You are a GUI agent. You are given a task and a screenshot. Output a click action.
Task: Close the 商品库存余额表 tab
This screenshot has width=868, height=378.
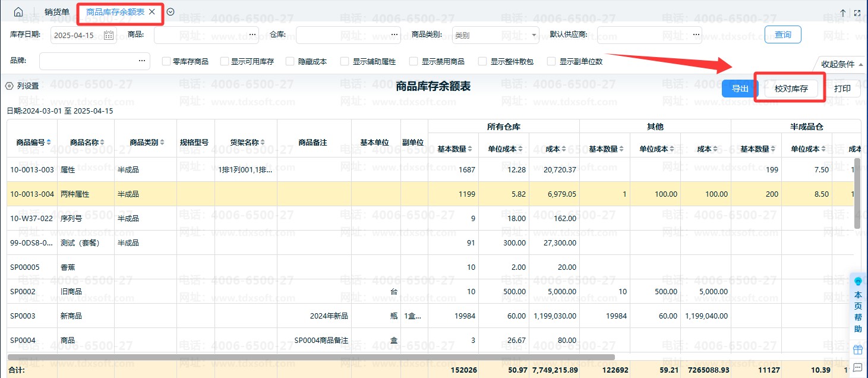tap(152, 12)
